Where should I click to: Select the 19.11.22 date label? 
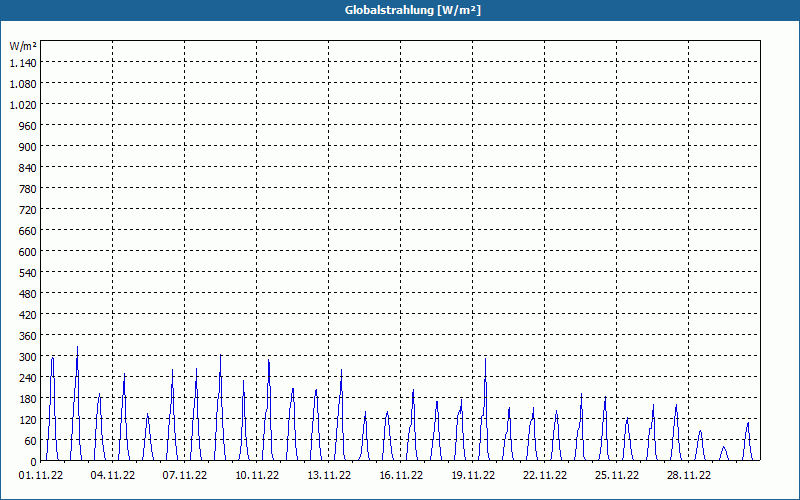pos(472,476)
